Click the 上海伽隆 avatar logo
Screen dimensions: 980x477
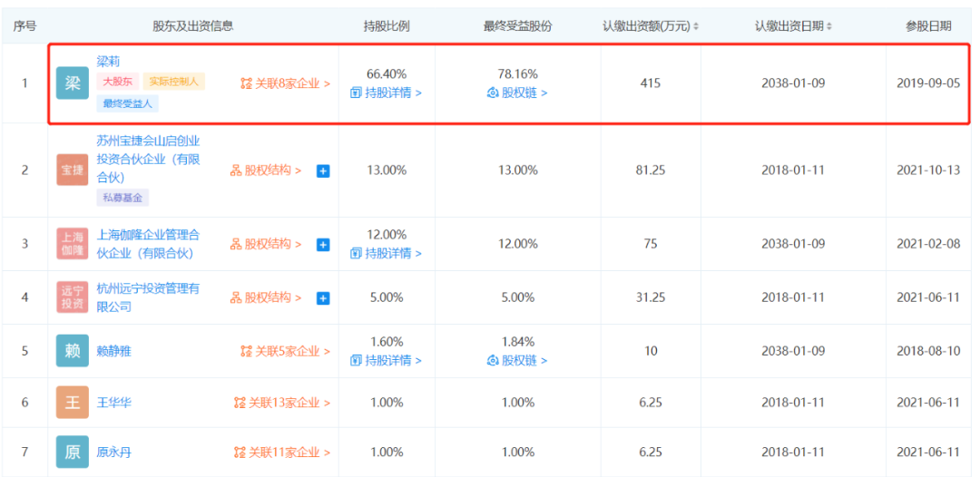tap(72, 244)
